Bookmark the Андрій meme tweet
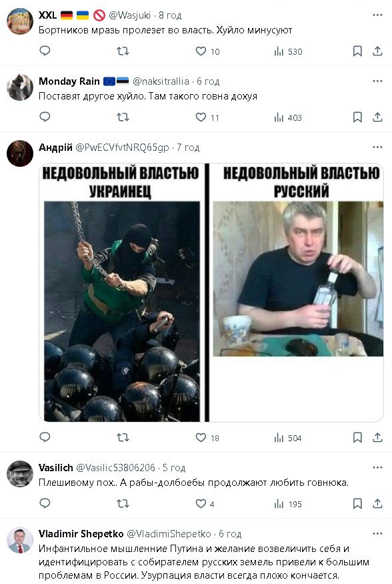The height and width of the screenshot is (584, 392). tap(357, 437)
